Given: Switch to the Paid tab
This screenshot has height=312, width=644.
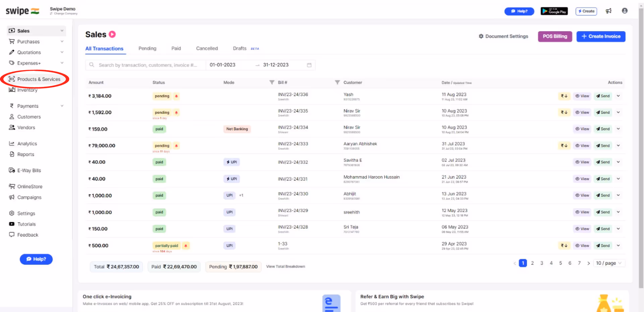Looking at the screenshot, I should 176,48.
